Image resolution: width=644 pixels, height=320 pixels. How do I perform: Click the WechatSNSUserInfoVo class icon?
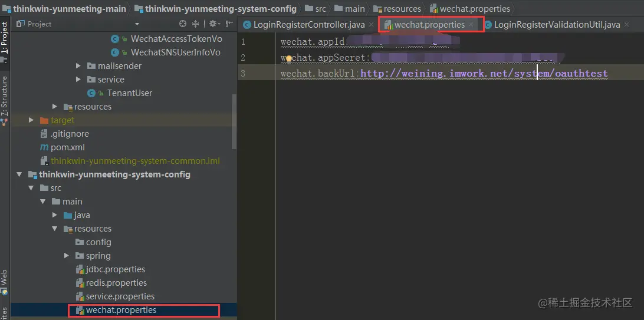pos(115,52)
